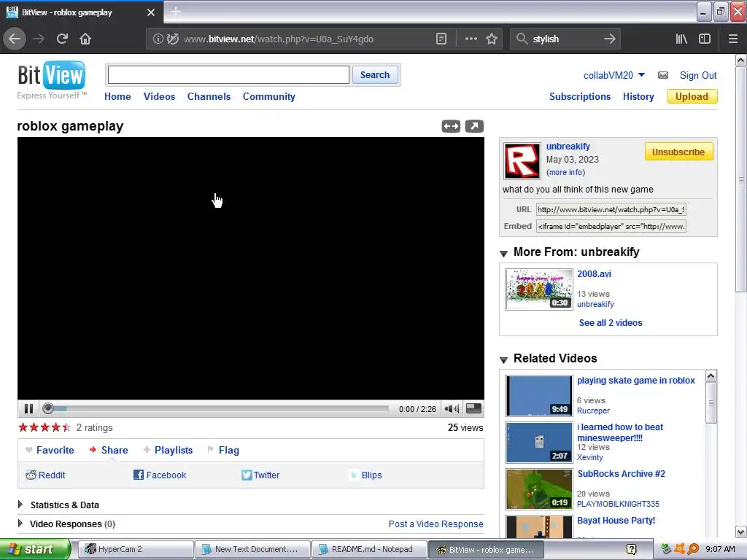Open the History link
This screenshot has width=747, height=560.
click(638, 96)
